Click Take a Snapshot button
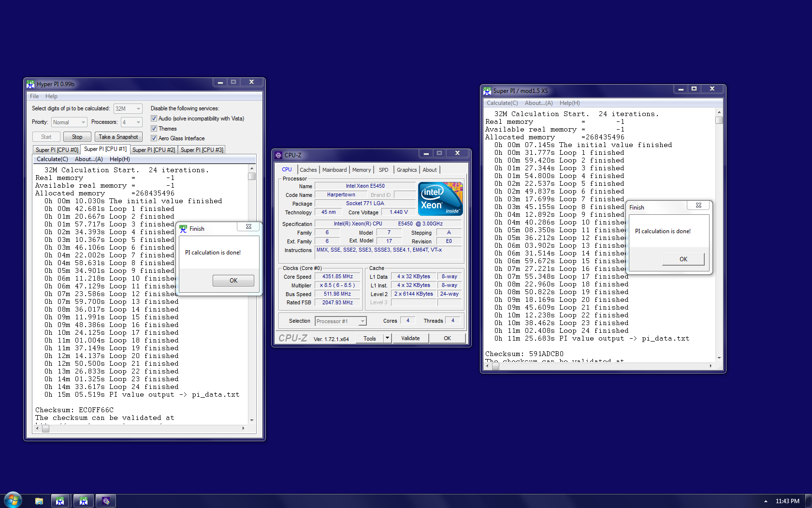The image size is (812, 508). (118, 137)
